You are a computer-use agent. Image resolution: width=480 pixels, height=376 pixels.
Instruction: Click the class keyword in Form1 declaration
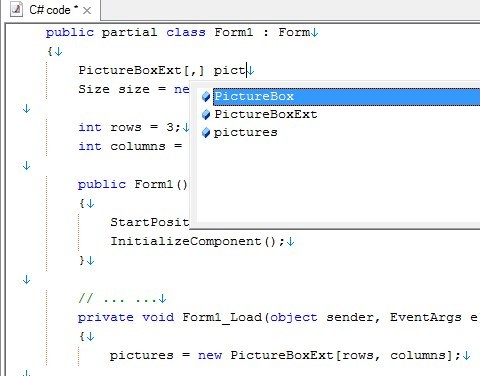tap(186, 32)
